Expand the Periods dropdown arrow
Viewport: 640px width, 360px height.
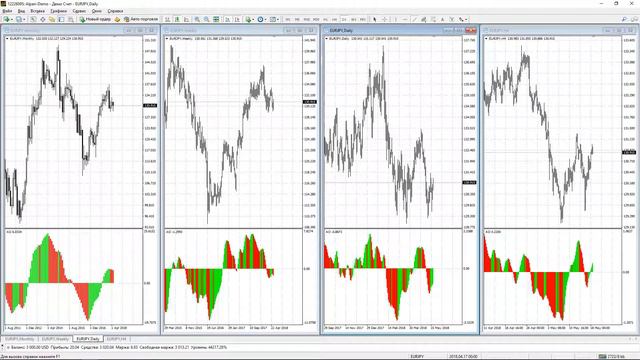pyautogui.click(x=266, y=19)
